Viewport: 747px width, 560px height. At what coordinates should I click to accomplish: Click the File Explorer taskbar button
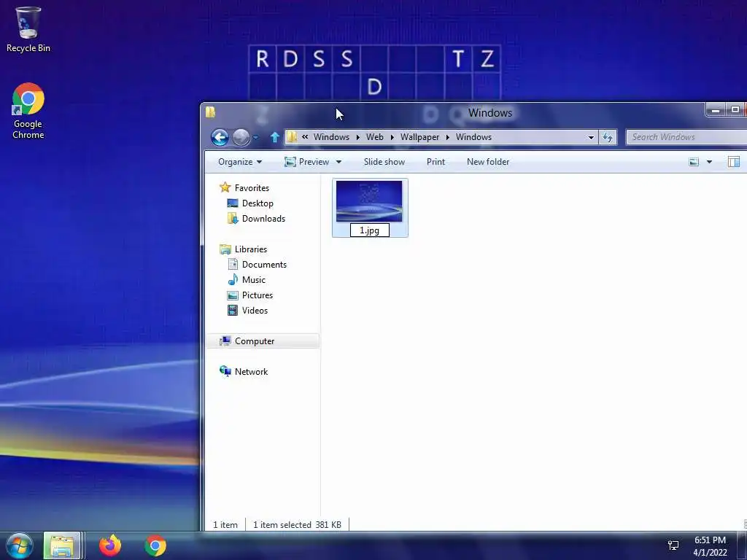[61, 545]
